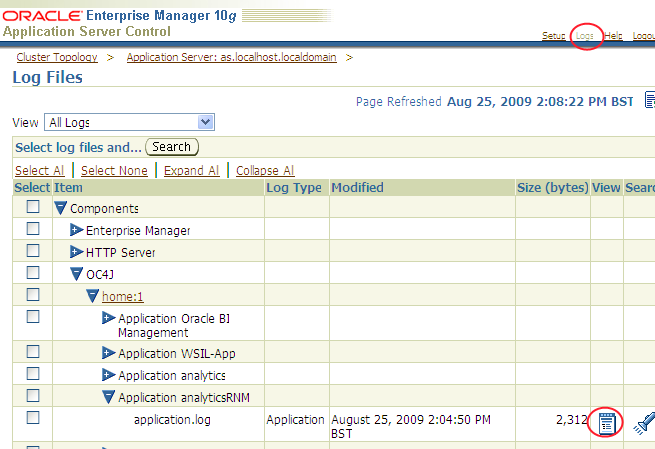Open the View All Logs dropdown
The image size is (655, 449).
(x=129, y=122)
